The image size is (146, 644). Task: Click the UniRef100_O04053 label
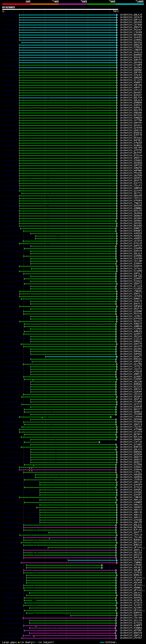131,560
